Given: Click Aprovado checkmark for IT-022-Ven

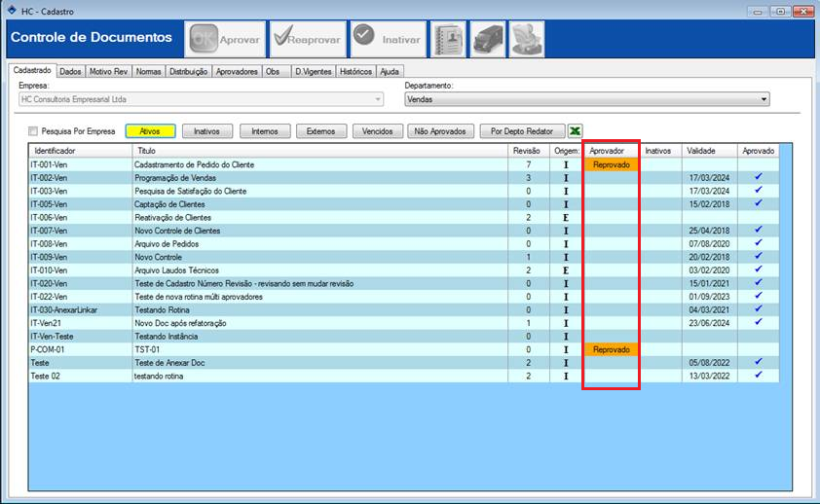Looking at the screenshot, I should point(759,296).
